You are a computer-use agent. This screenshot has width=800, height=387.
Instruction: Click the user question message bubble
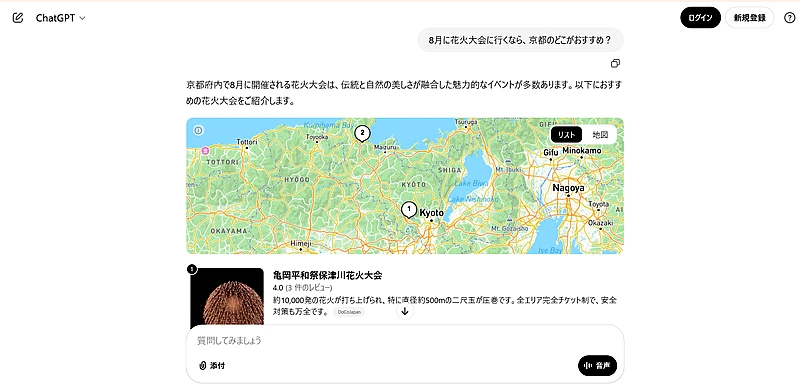pyautogui.click(x=520, y=40)
